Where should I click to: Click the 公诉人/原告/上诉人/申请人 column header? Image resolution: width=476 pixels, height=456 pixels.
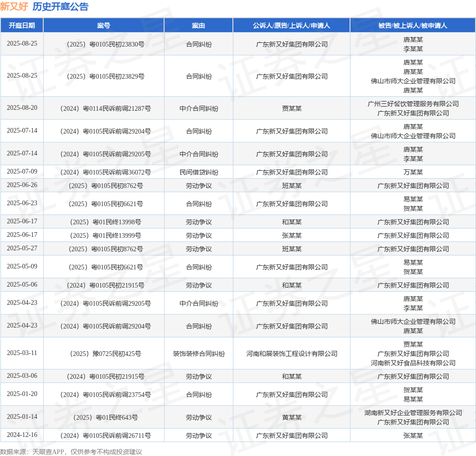[x=291, y=26]
